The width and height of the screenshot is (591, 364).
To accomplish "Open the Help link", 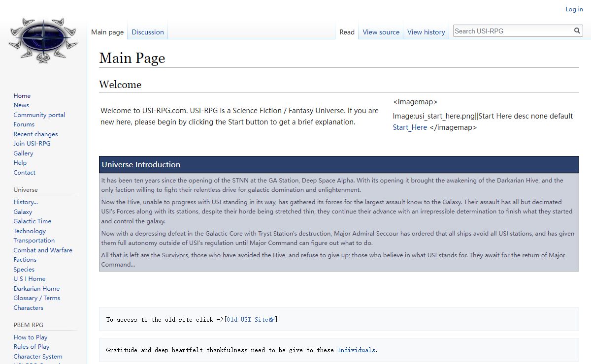I will (x=20, y=162).
